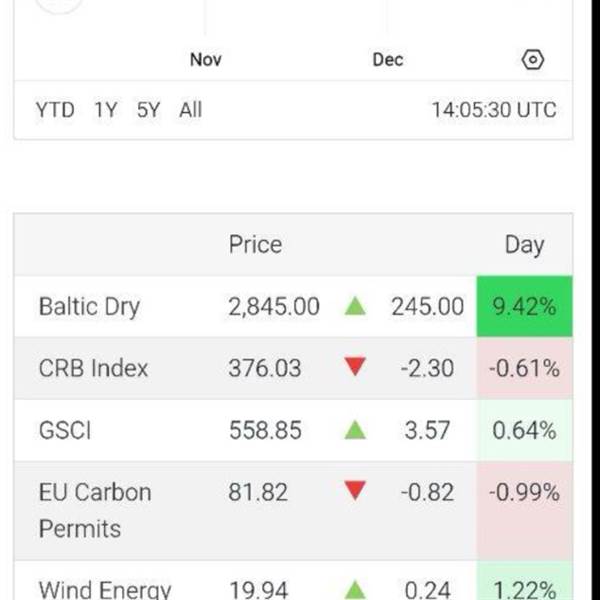Click green up arrow beside Baltic Dry
Image resolution: width=600 pixels, height=600 pixels.
point(354,306)
